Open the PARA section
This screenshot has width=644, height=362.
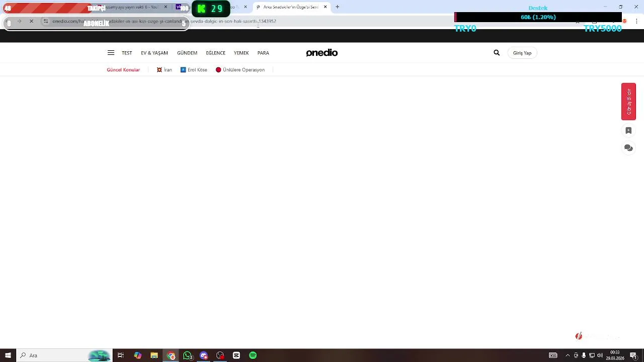point(263,53)
